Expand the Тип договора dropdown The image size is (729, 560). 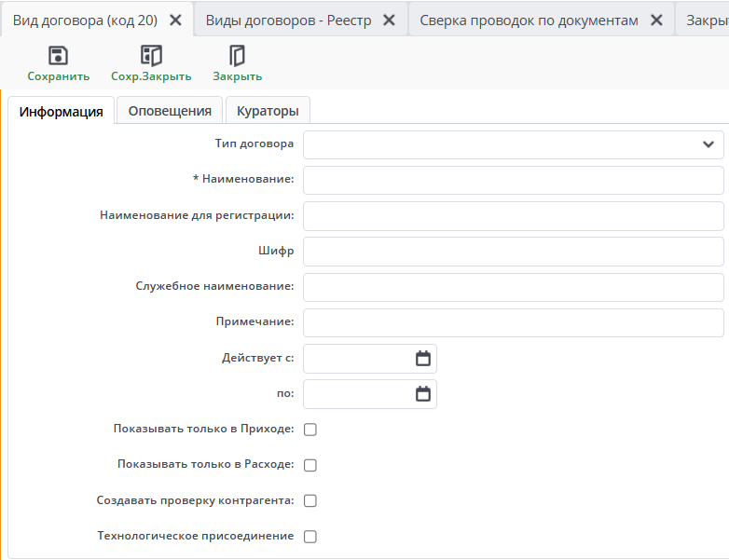707,144
